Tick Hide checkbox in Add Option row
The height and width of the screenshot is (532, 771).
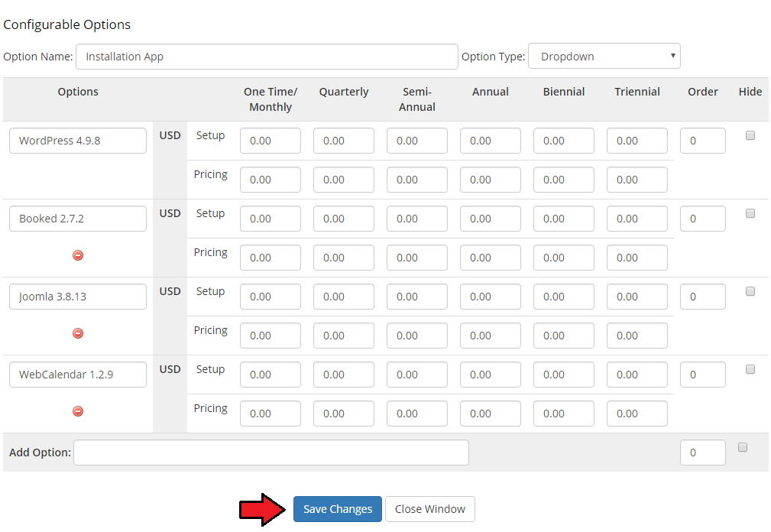[x=743, y=447]
